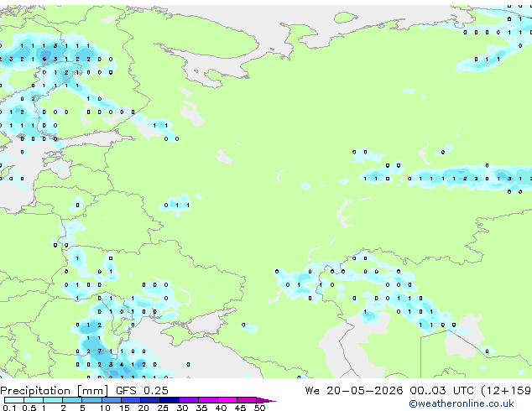532x411 pixels.
Task: Click the '50' legend scale label
Action: [259, 408]
